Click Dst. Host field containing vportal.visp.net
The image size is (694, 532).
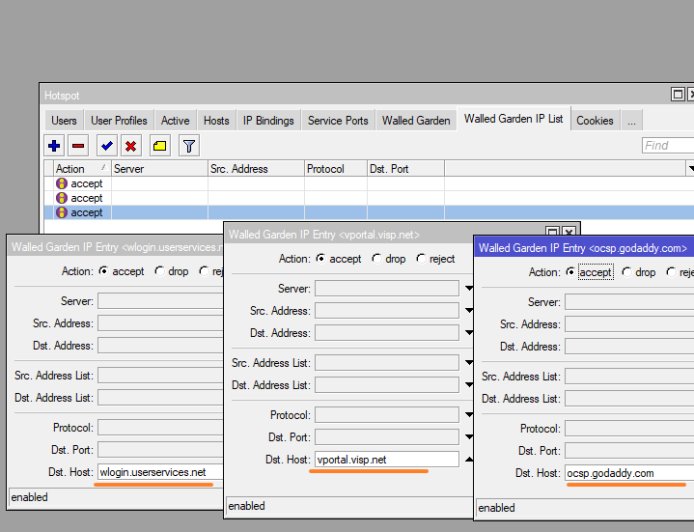[x=387, y=459]
